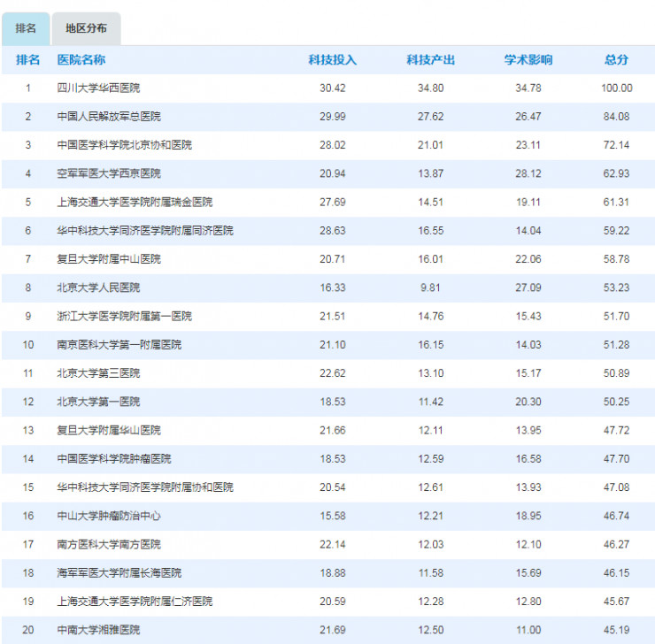Screen dimensions: 655x644
Task: Click the 科技投入 column header
Action: point(332,60)
